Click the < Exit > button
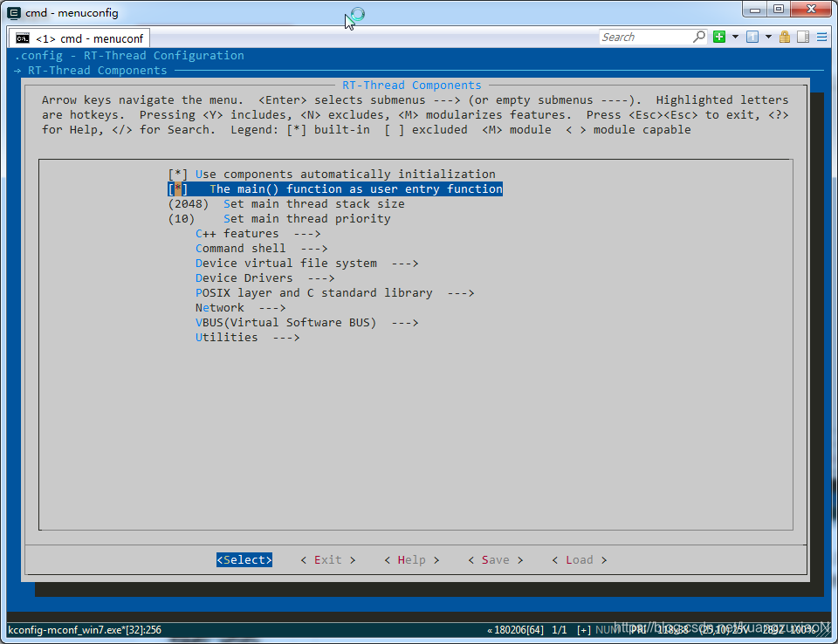Image resolution: width=838 pixels, height=644 pixels. pos(327,559)
